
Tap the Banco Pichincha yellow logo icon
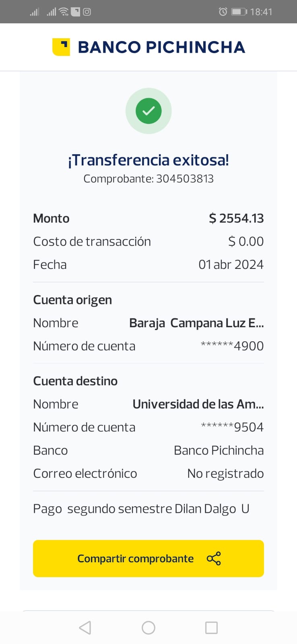(x=61, y=47)
